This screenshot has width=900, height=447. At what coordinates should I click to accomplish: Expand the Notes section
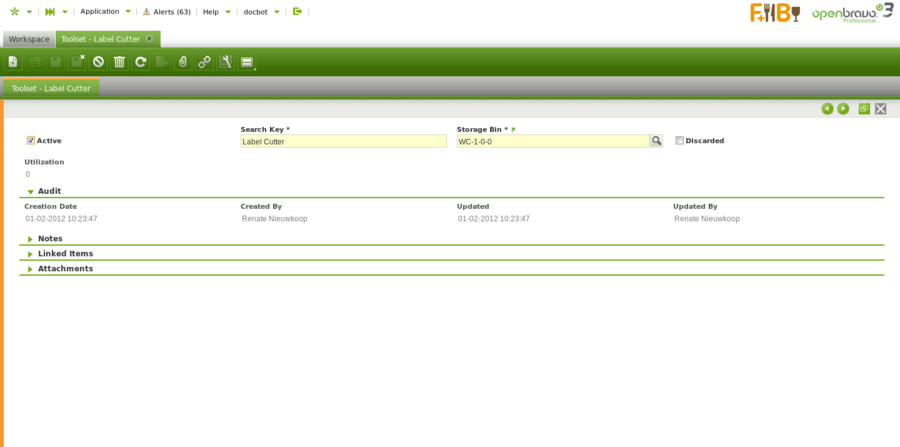[x=31, y=239]
